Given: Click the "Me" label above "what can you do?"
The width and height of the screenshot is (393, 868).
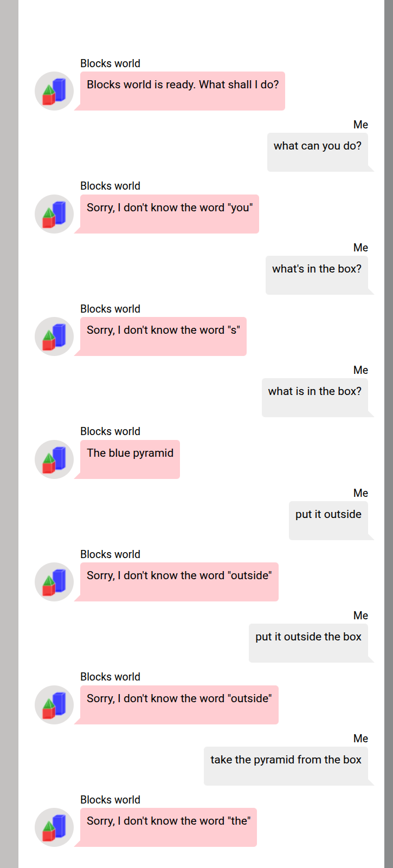Looking at the screenshot, I should 360,125.
